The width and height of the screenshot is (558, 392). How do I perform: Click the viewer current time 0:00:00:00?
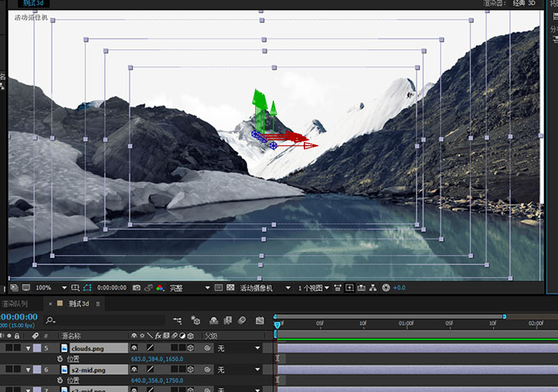(x=112, y=288)
